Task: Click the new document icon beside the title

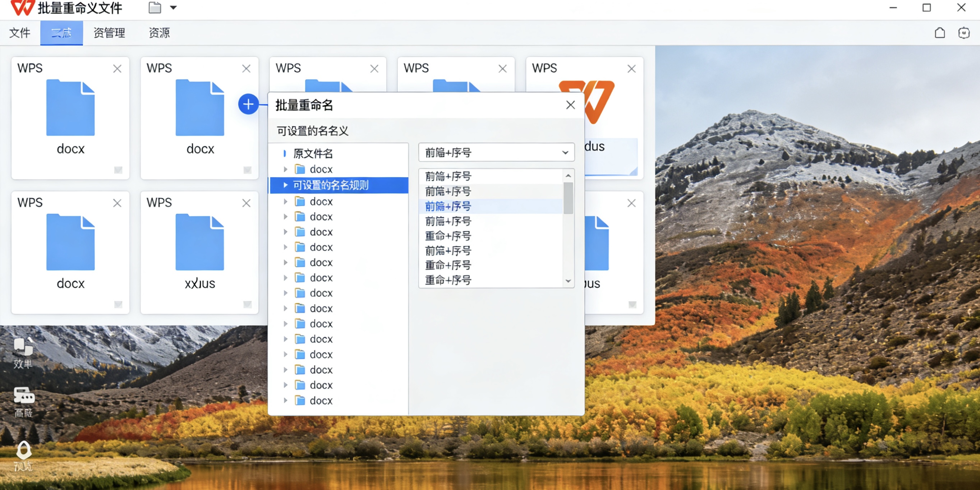Action: pos(155,7)
